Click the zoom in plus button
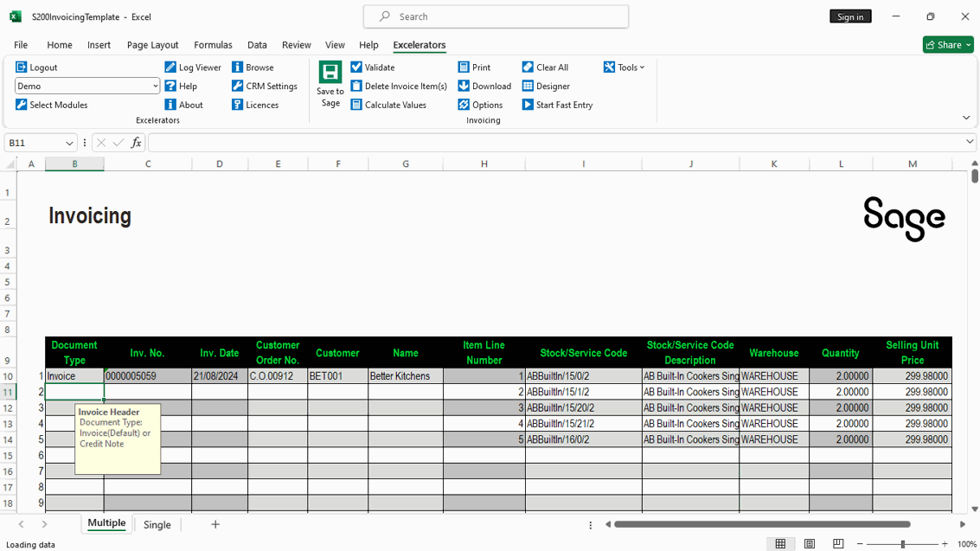This screenshot has width=980, height=551. pos(945,545)
